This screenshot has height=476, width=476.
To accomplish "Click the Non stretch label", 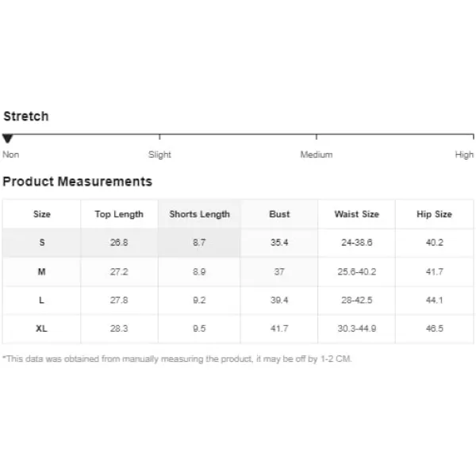I will click(11, 155).
